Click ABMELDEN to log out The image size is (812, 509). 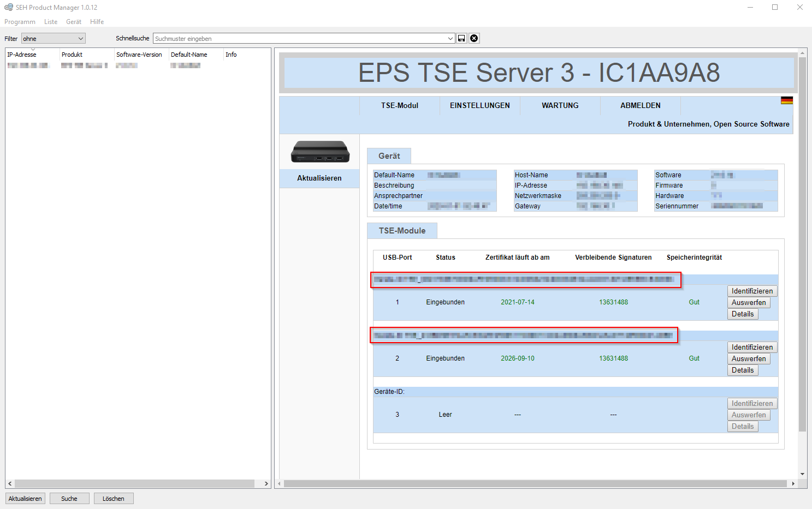(x=640, y=105)
